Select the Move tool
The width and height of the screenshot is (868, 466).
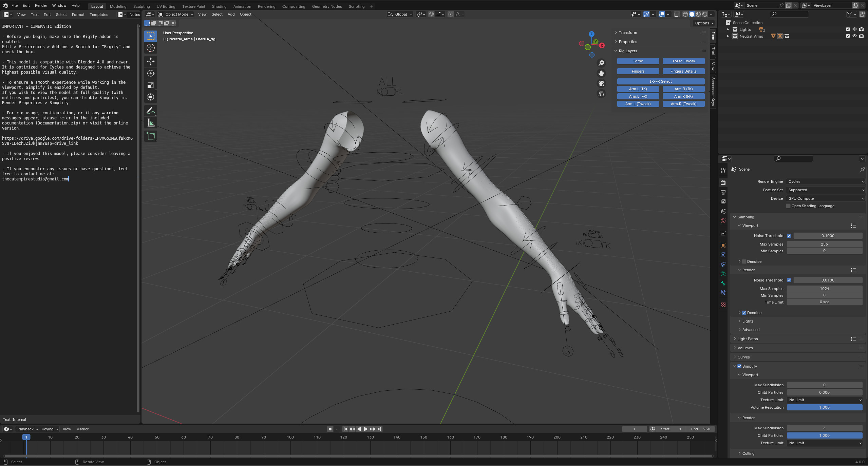(151, 61)
